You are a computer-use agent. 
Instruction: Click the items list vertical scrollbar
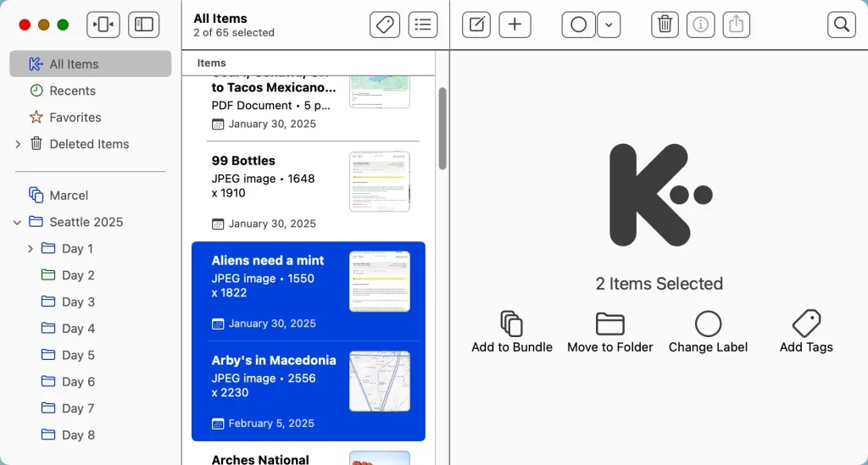click(442, 128)
